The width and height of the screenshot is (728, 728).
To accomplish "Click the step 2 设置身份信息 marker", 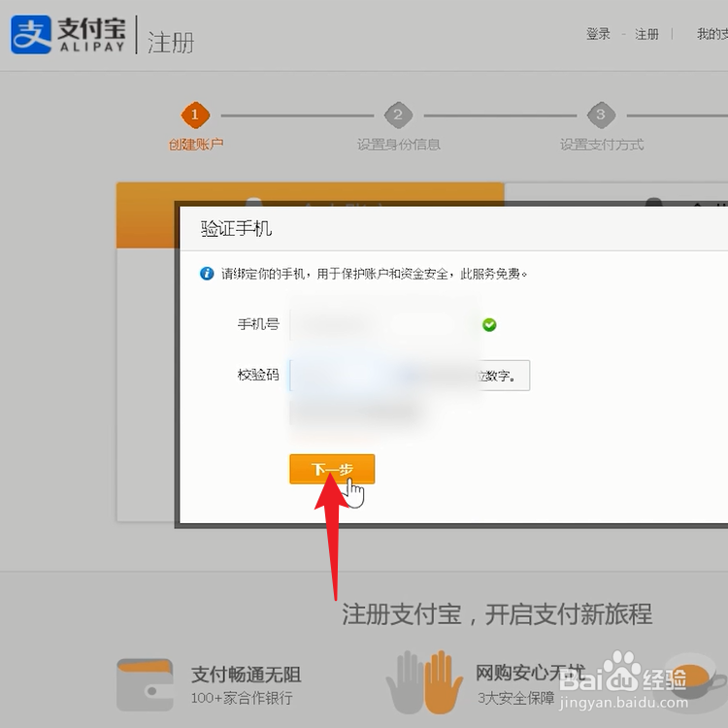I will [398, 115].
